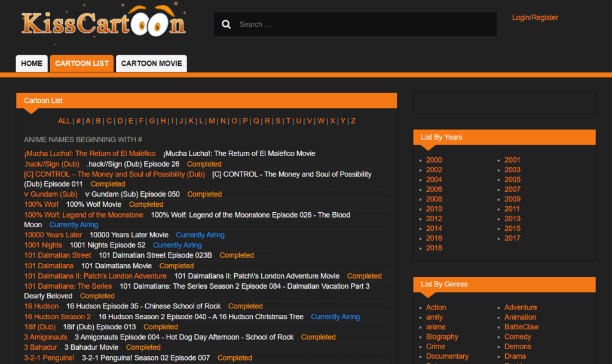This screenshot has width=612, height=364.
Task: List cartoons from year 2014
Action: 434,228
